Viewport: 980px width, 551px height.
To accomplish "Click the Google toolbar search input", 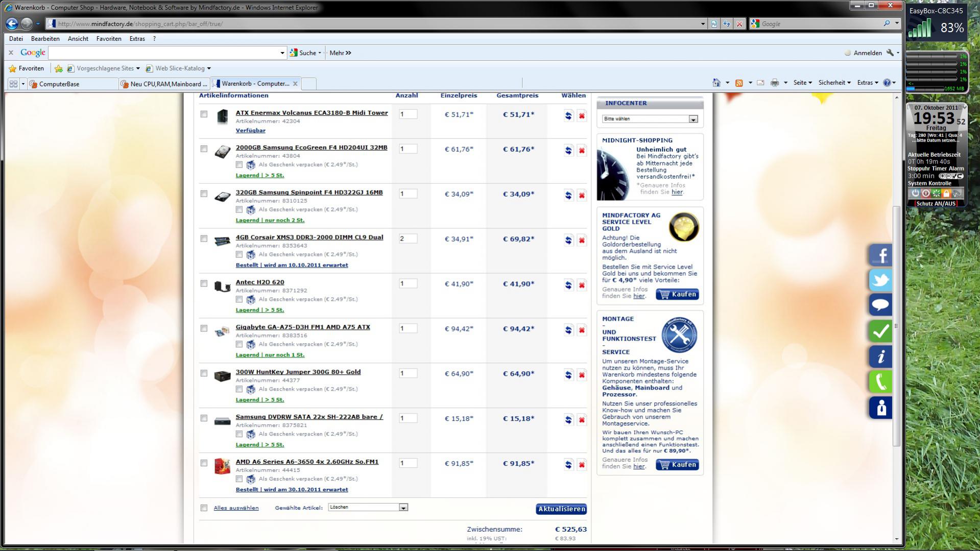I will point(163,53).
